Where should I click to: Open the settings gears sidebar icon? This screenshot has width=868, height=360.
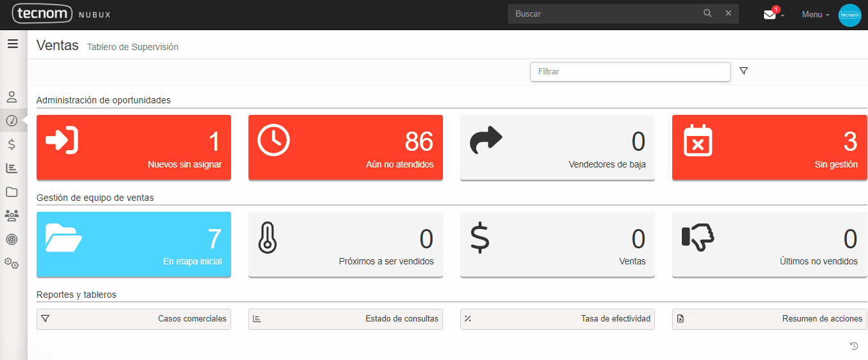12,263
